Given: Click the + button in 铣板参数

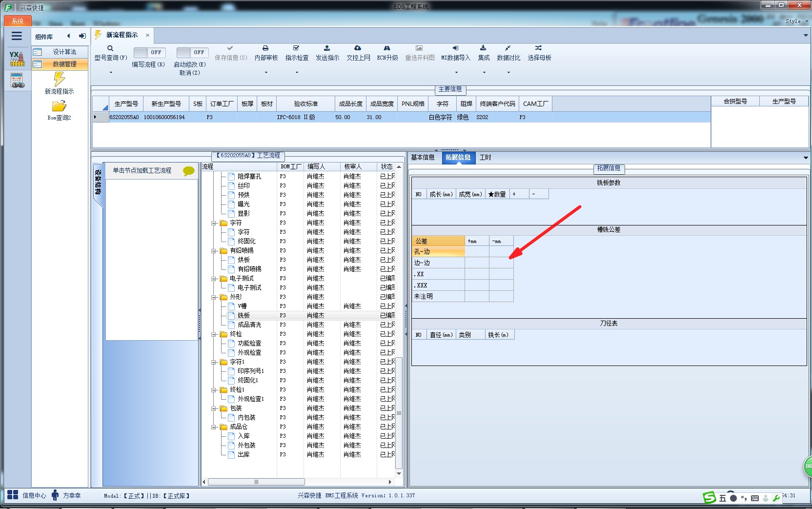Looking at the screenshot, I should (519, 194).
